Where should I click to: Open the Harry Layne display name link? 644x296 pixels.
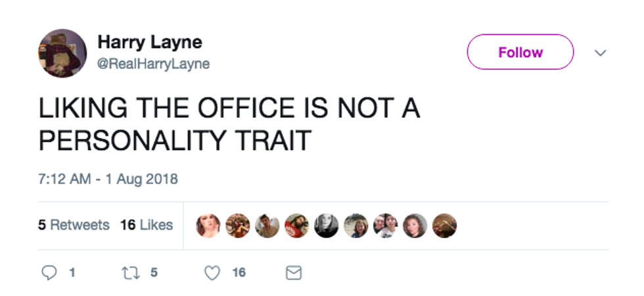point(150,43)
